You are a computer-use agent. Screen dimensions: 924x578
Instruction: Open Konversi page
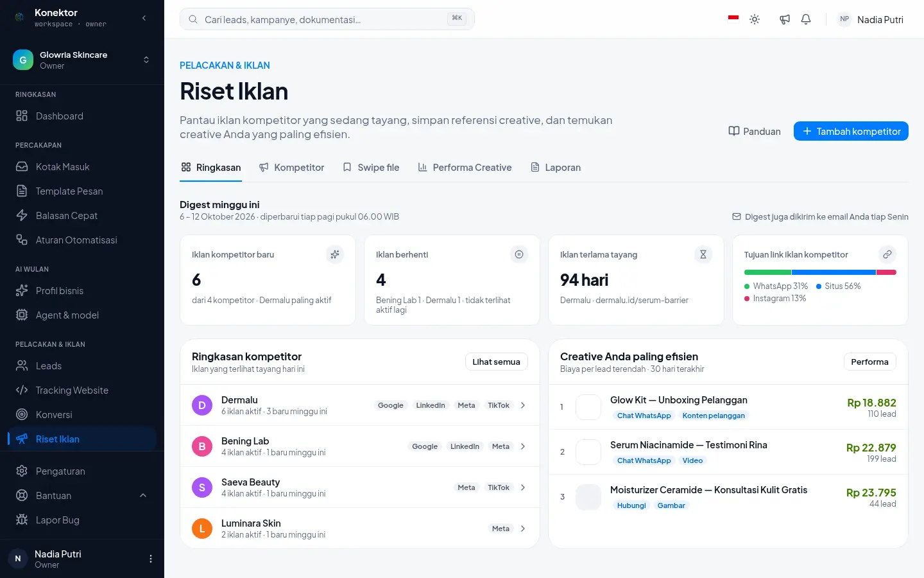[82, 415]
